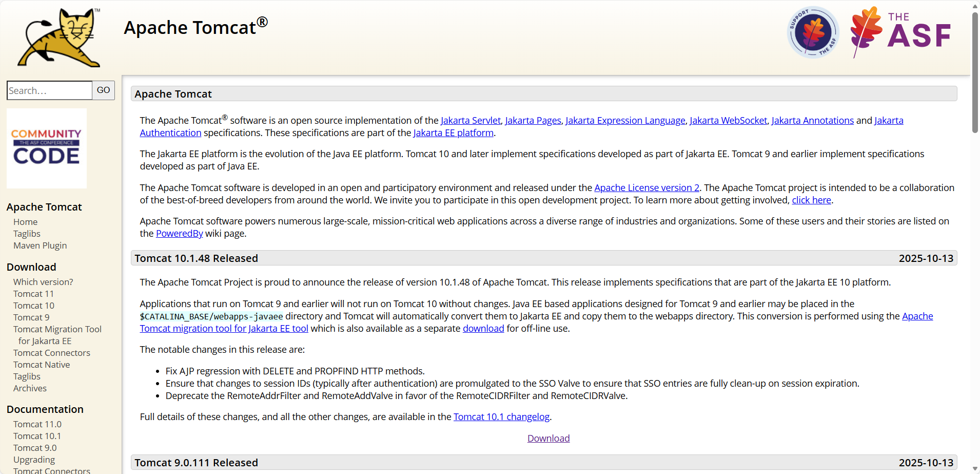This screenshot has width=980, height=474.
Task: Follow the Jakarta WebSocket link
Action: pos(729,121)
